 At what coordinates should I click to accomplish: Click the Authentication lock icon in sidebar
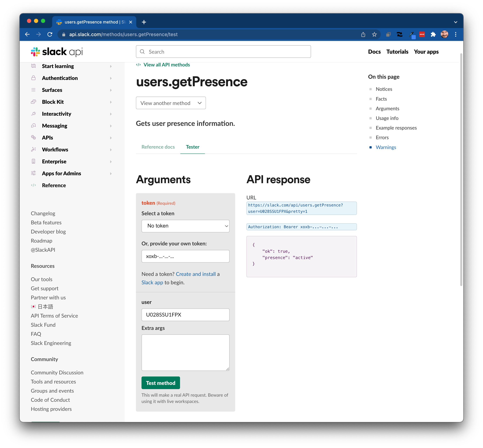(x=34, y=78)
